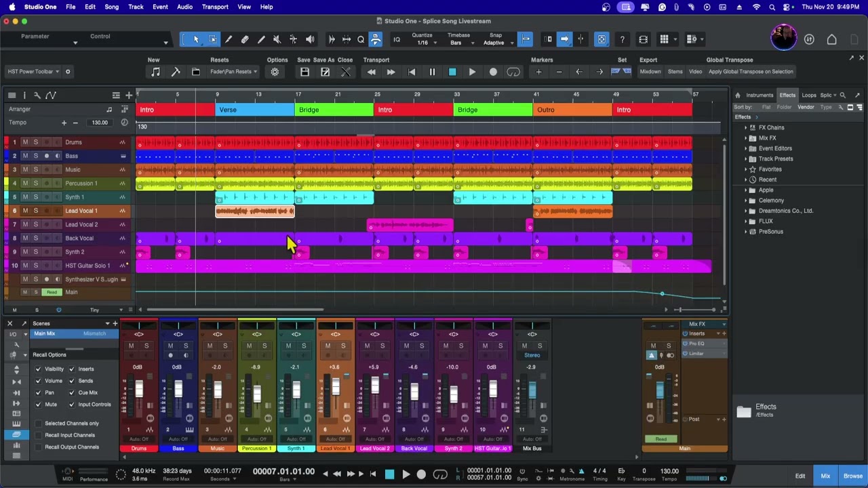Solo the Synth 2 track

tap(36, 252)
